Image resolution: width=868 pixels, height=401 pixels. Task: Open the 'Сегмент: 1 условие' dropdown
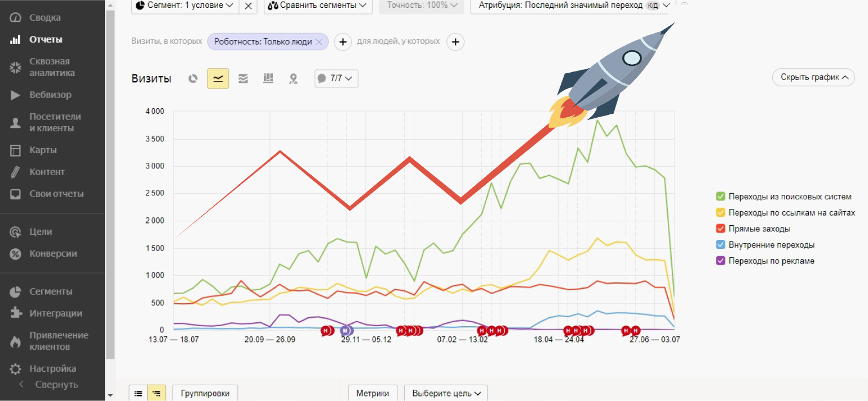184,6
